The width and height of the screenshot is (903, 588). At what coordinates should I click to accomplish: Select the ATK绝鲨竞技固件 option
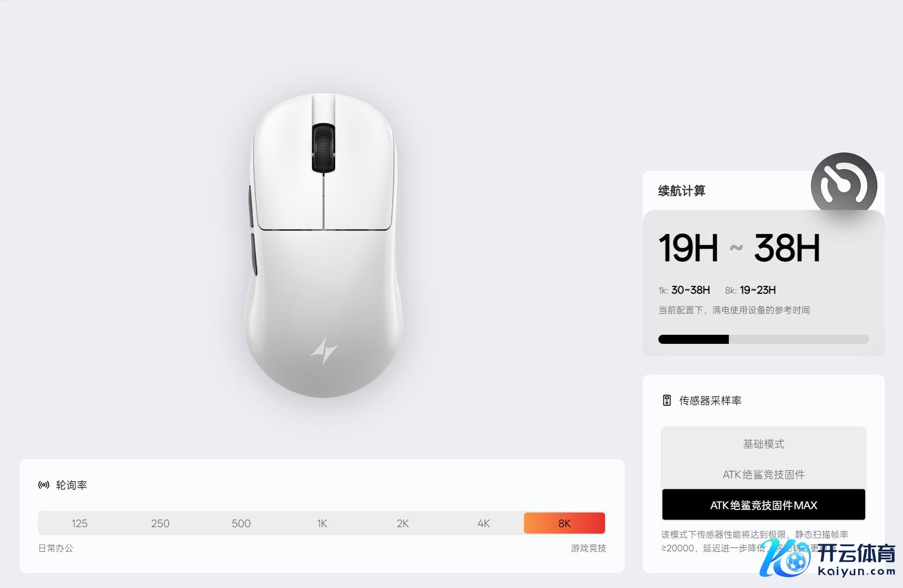pos(764,474)
